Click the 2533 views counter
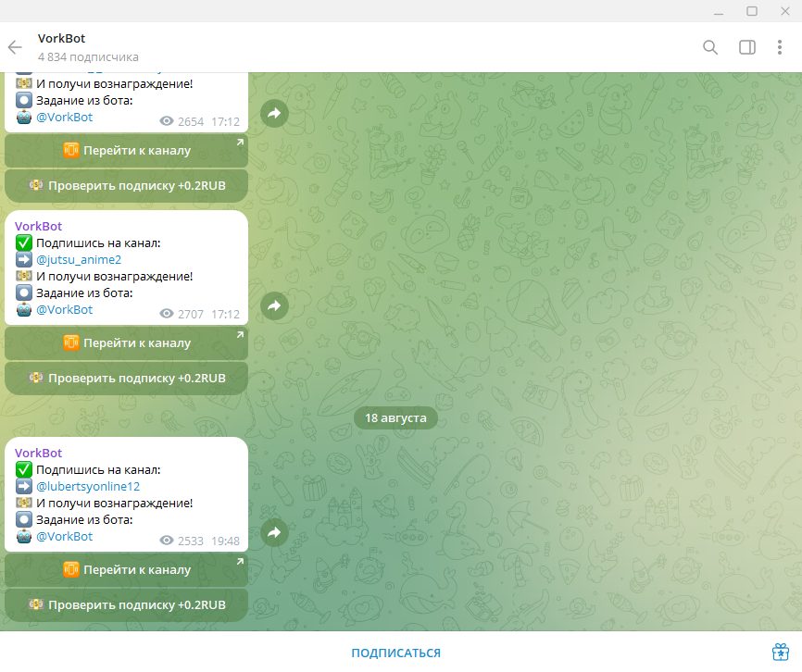 [182, 541]
